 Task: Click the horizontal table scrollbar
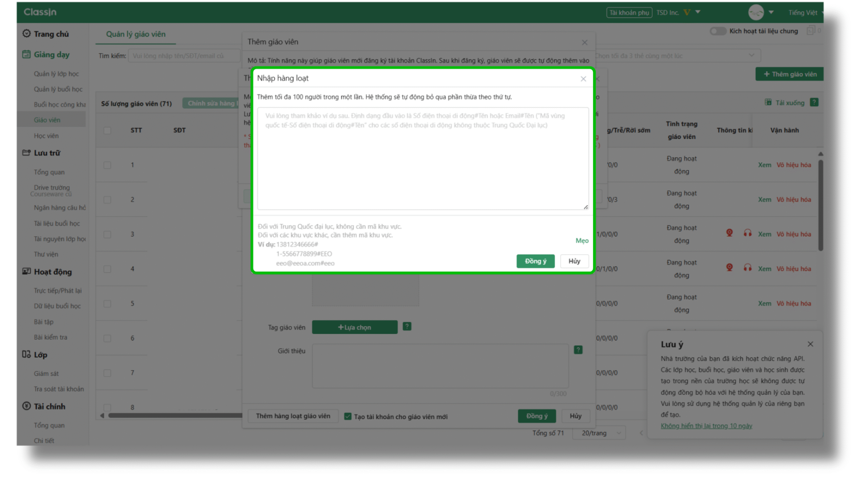point(175,415)
